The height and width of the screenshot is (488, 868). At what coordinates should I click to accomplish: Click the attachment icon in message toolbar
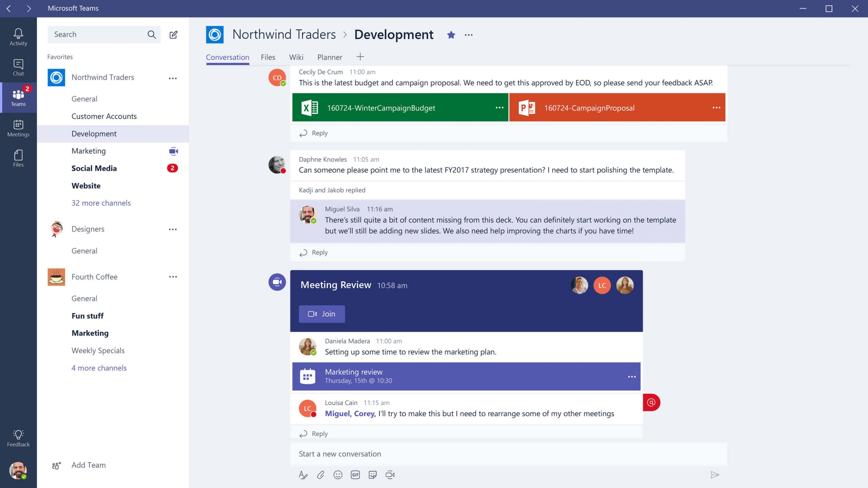(x=321, y=474)
